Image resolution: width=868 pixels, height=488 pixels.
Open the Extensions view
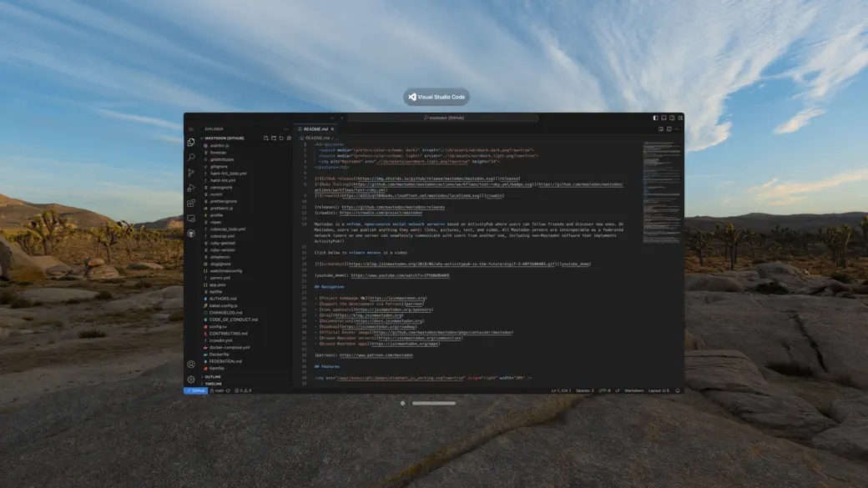click(191, 201)
